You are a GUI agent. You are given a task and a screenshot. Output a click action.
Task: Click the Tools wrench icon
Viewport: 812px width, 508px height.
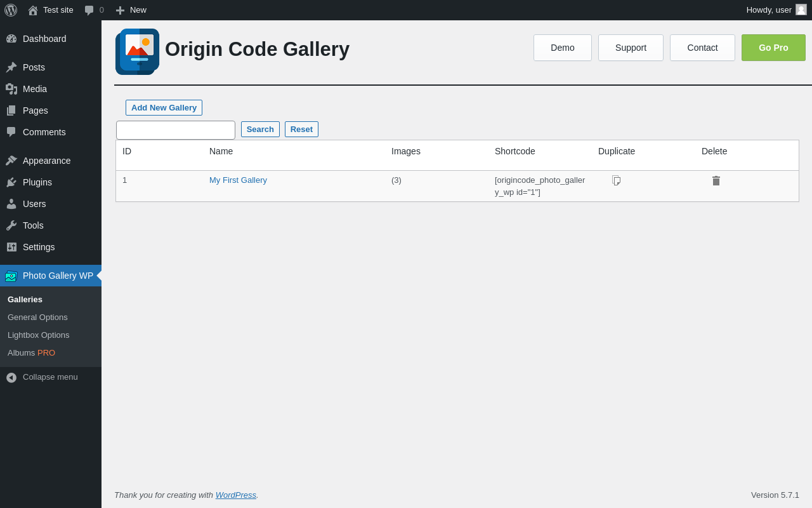coord(11,225)
